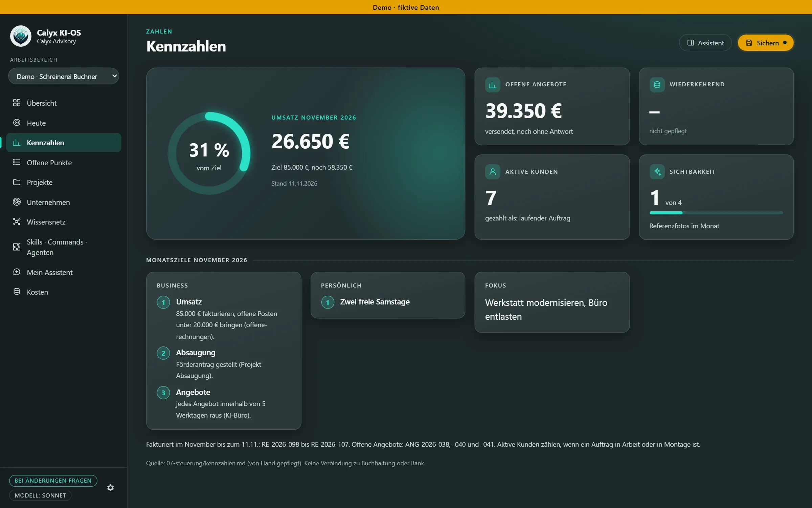
Task: Open Wissensnetz in sidebar
Action: (x=64, y=222)
